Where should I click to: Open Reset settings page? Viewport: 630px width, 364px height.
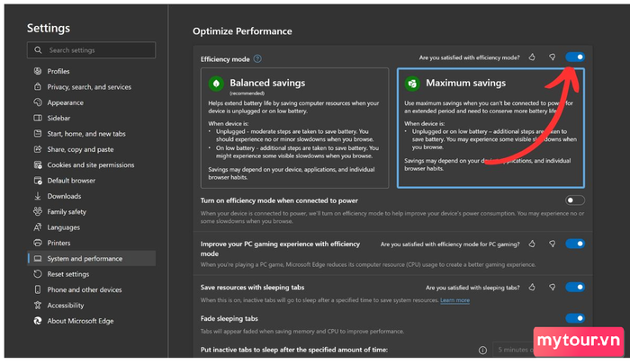tap(91, 274)
